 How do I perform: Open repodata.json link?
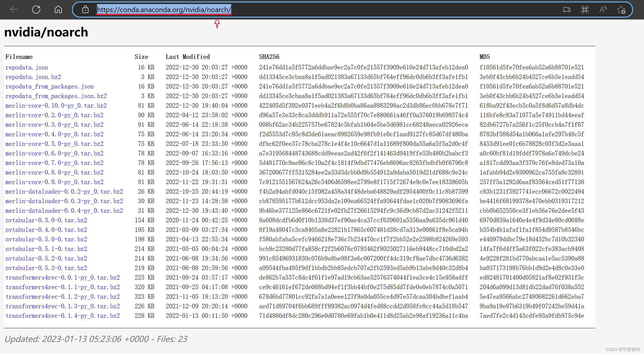(x=27, y=67)
